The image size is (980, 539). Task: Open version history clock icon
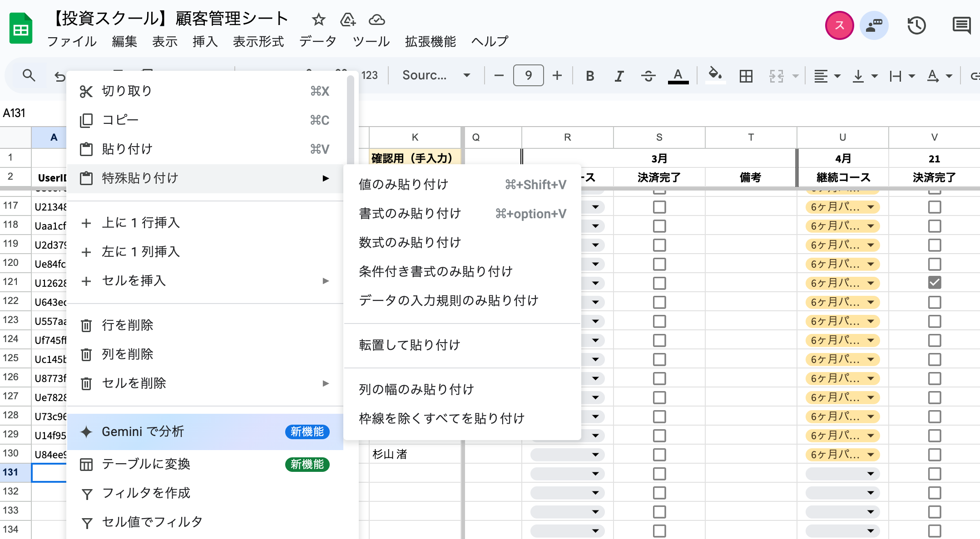[916, 25]
